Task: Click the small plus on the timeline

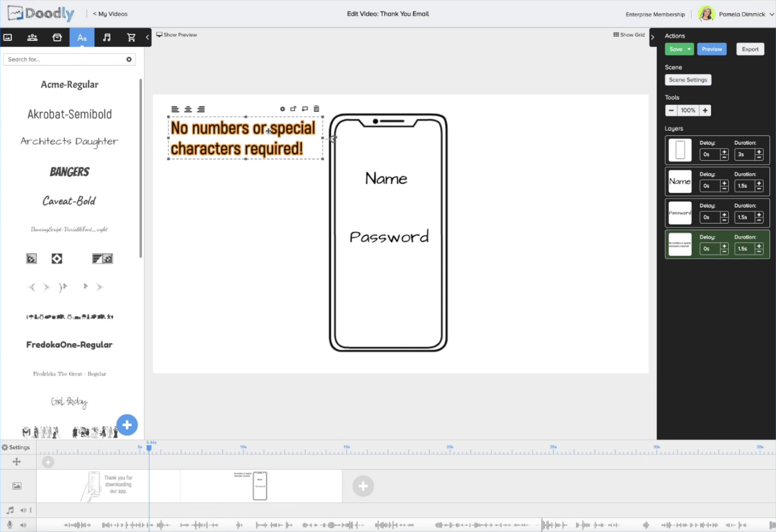Action: [48, 462]
